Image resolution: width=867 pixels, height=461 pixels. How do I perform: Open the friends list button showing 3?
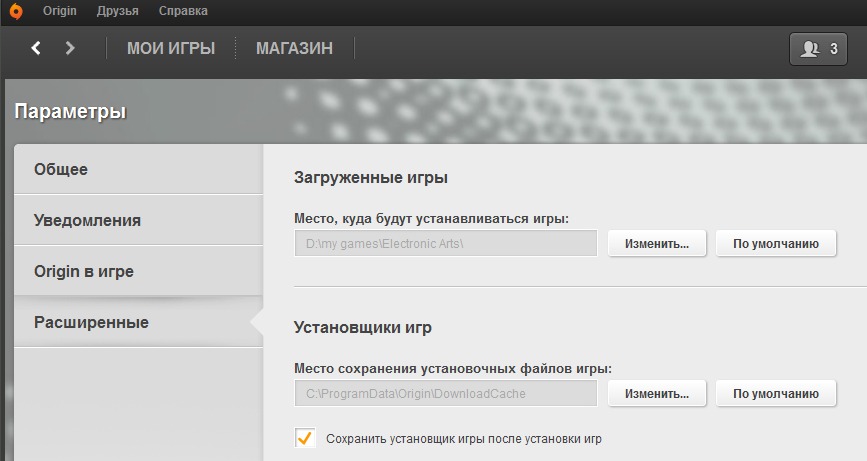(818, 49)
